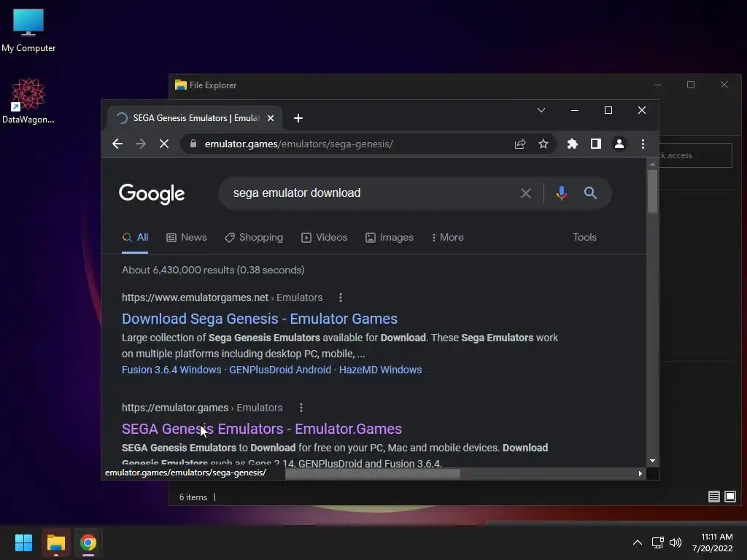Open the volume speaker tray icon
Image resolution: width=747 pixels, height=560 pixels.
676,542
